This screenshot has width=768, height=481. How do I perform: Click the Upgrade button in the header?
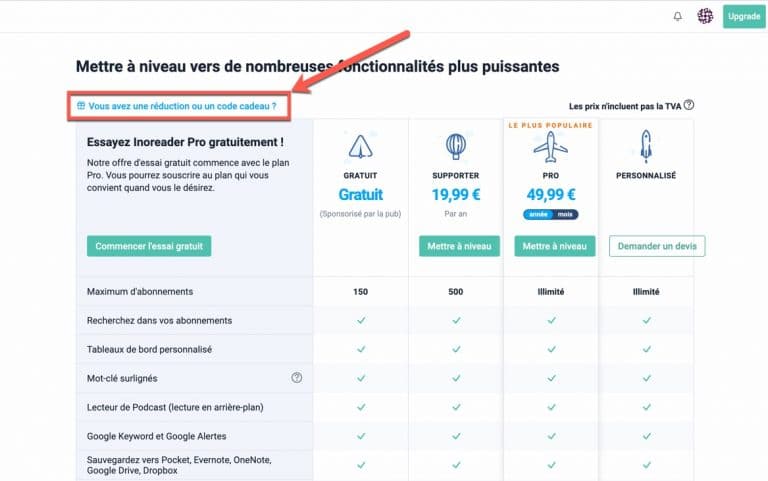point(743,16)
